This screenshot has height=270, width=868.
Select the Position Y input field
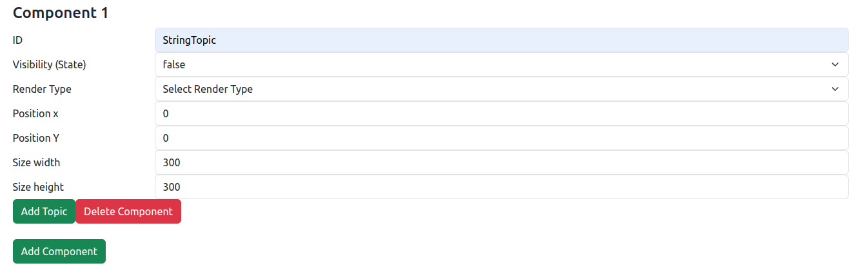tap(501, 138)
